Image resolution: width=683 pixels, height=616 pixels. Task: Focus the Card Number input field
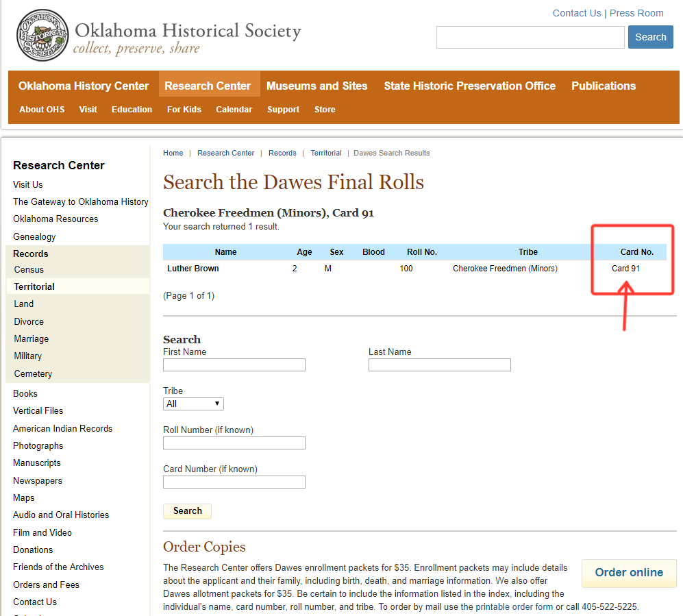tap(234, 482)
